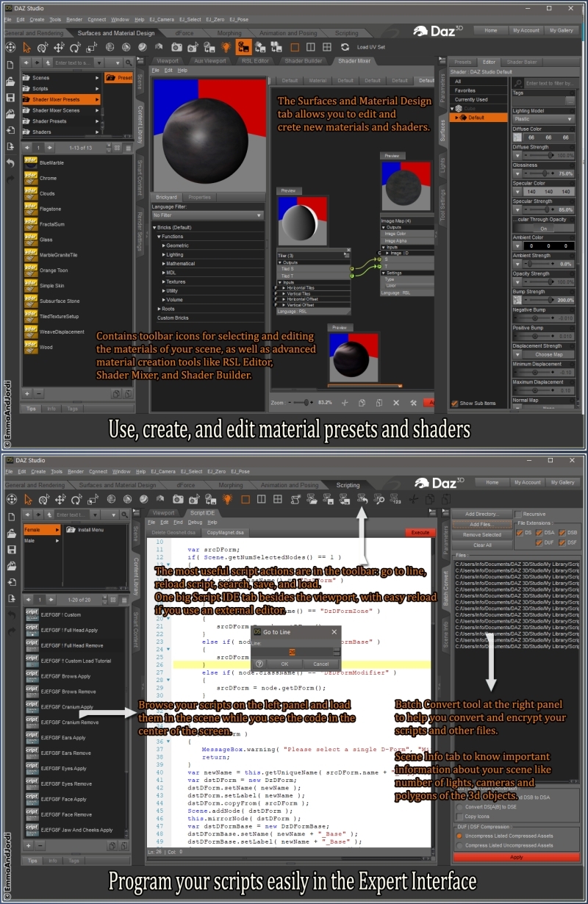
Task: Expand Female folder in Script IDE window
Action: [x=57, y=529]
